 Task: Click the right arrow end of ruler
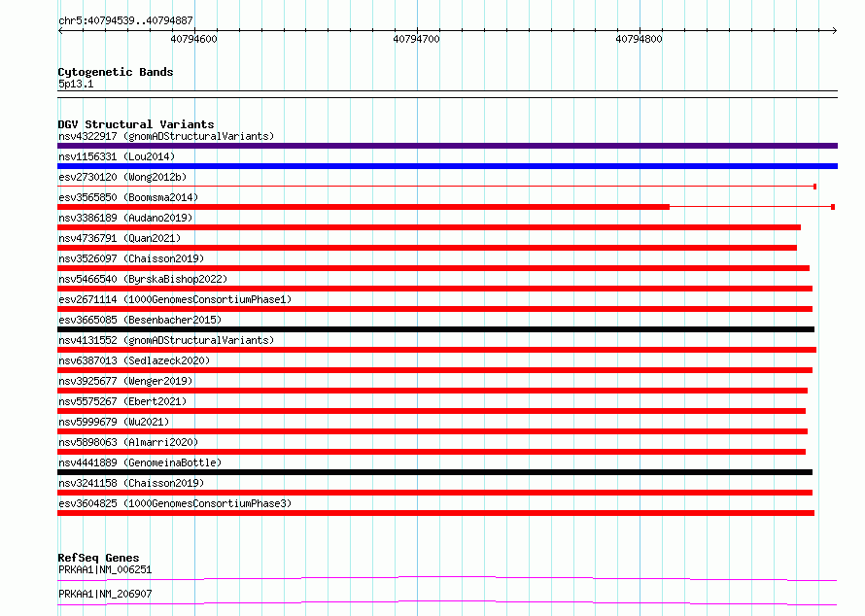click(834, 30)
